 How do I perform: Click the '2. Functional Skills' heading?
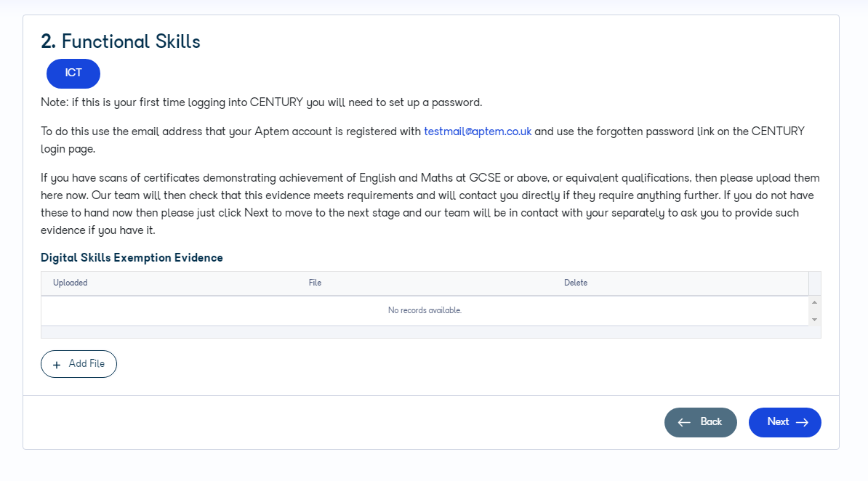tap(121, 41)
